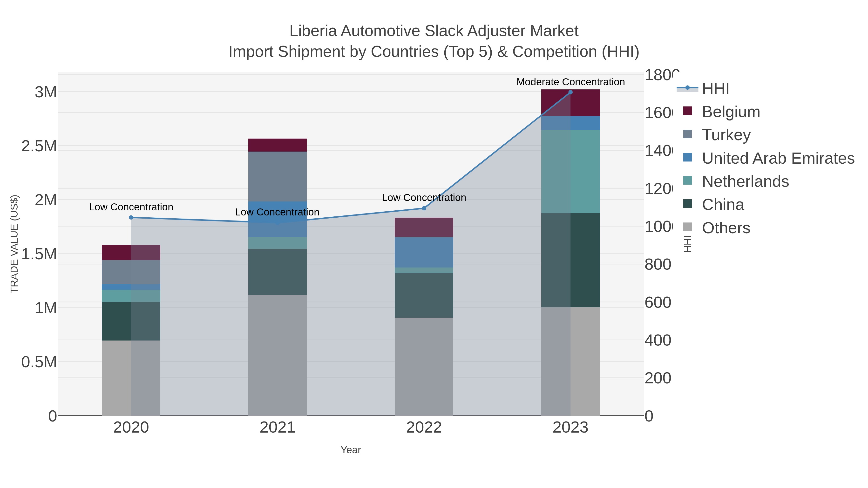Click the 800 HHI axis tick label
The width and height of the screenshot is (868, 488).
(658, 264)
